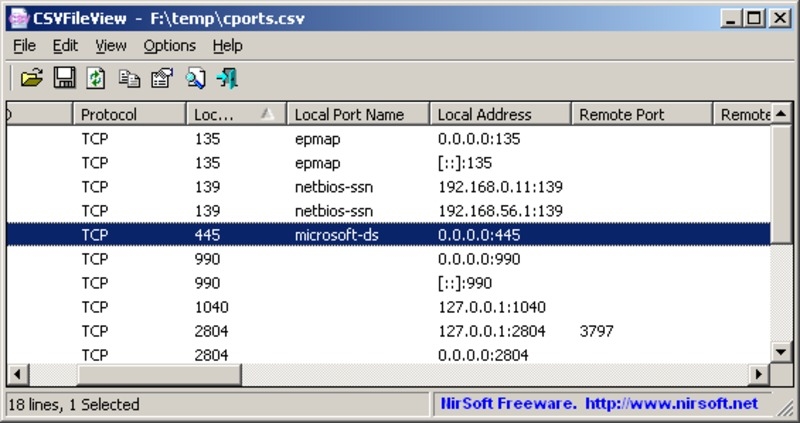Open a CSV file with the folder icon
This screenshot has height=423, width=800.
[32, 79]
